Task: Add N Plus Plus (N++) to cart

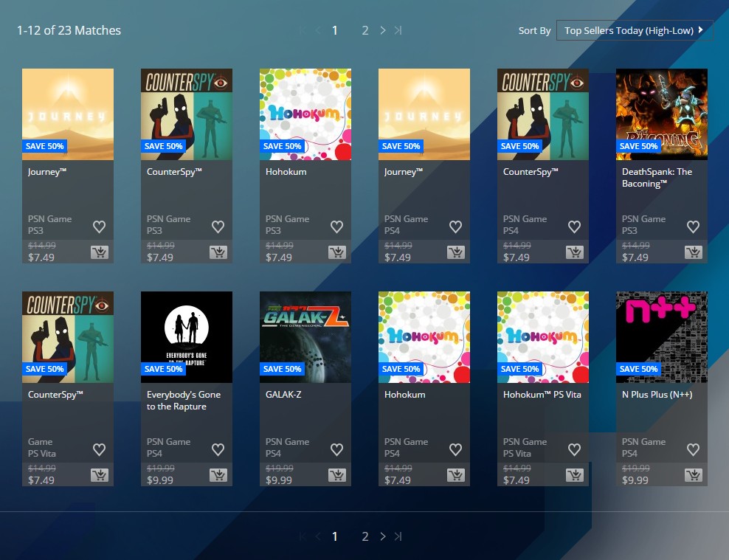Action: 694,475
